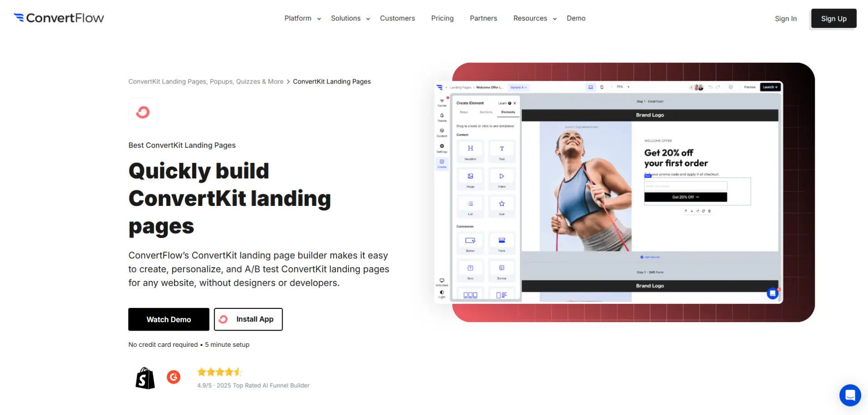Close the Create Element panel in preview

(x=514, y=103)
